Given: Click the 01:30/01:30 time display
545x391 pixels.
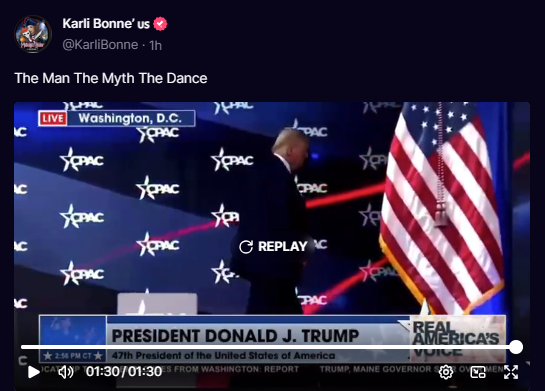Looking at the screenshot, I should coord(124,372).
